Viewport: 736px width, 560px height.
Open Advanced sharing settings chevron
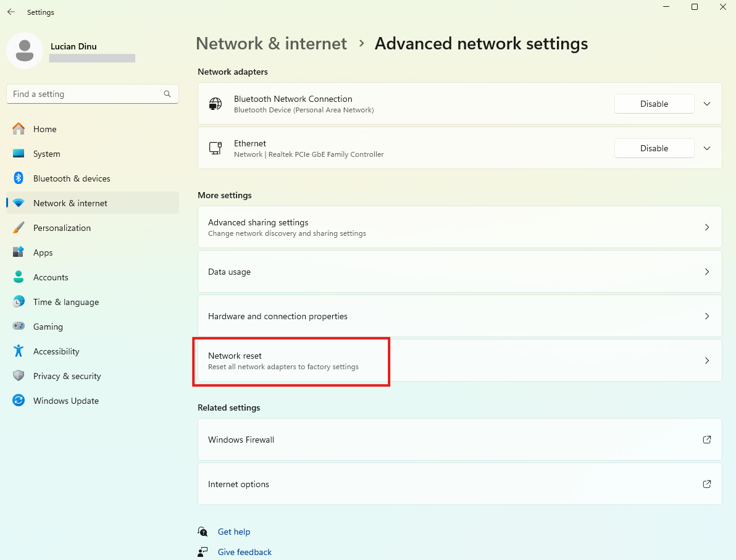707,227
